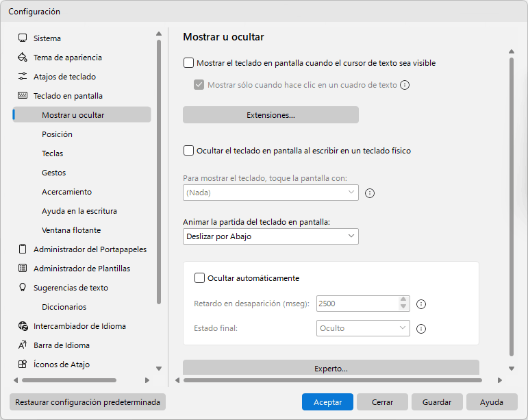Enable 'Mostrar el teclado en pantalla cuando el cursor' checkbox

pos(188,63)
